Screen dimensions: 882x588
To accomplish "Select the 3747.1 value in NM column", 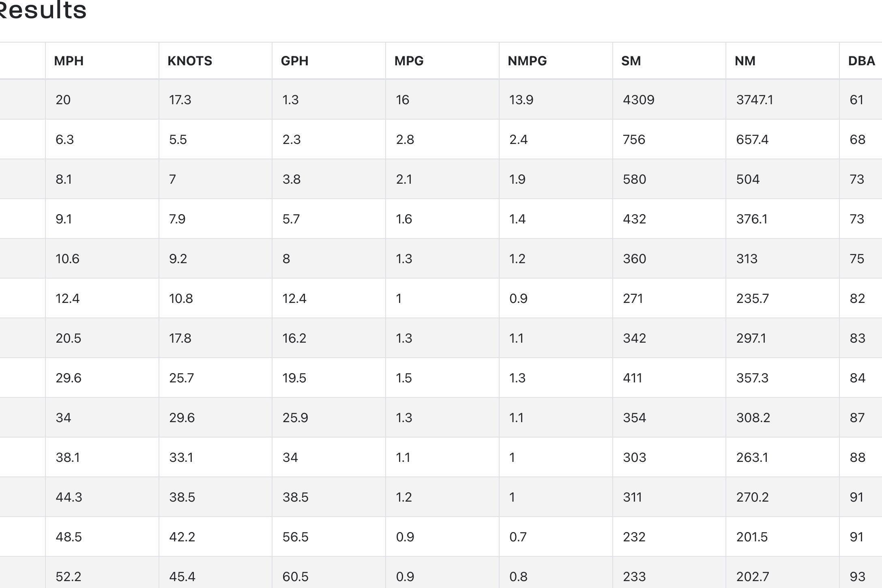I will [x=755, y=100].
